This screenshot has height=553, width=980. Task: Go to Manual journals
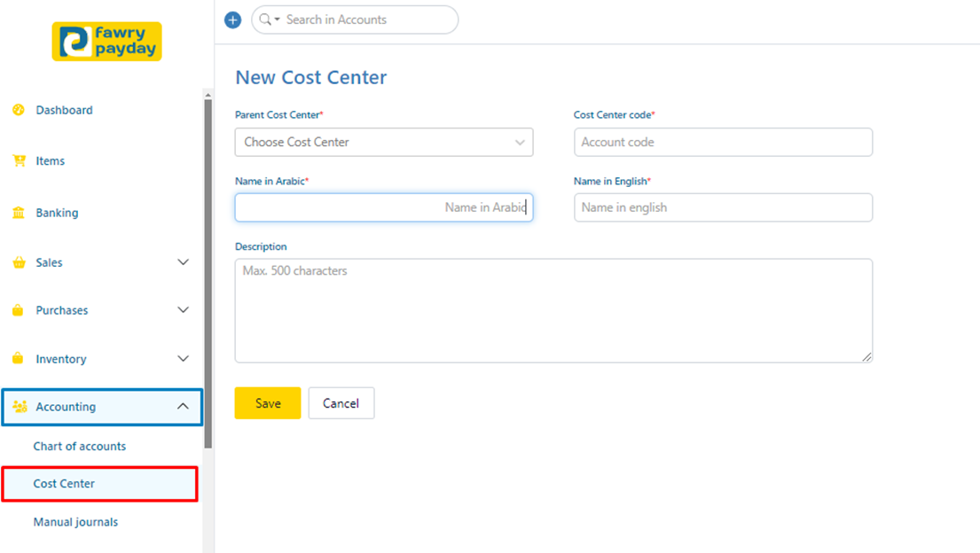pos(75,522)
